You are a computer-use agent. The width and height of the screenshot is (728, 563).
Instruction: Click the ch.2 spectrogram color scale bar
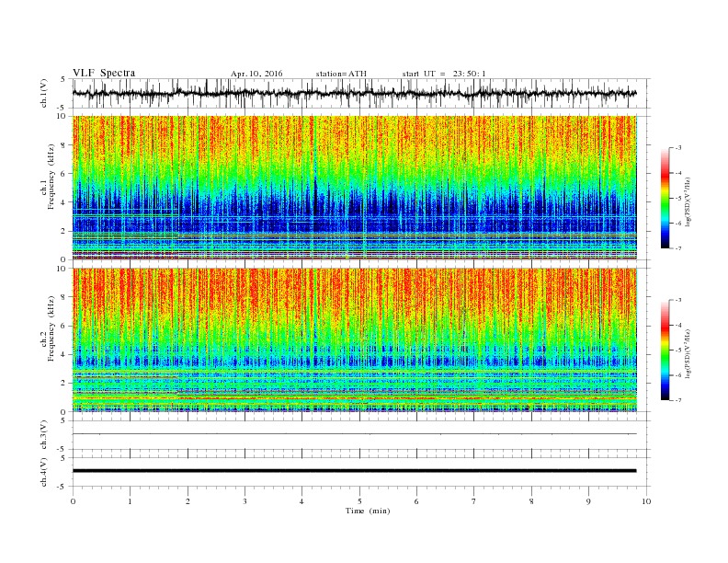[665, 350]
